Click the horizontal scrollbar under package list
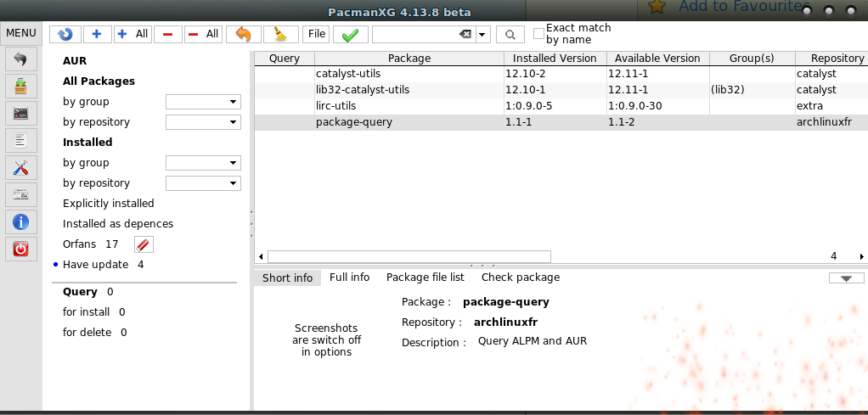Viewport: 868px width, 415px height. coord(409,256)
